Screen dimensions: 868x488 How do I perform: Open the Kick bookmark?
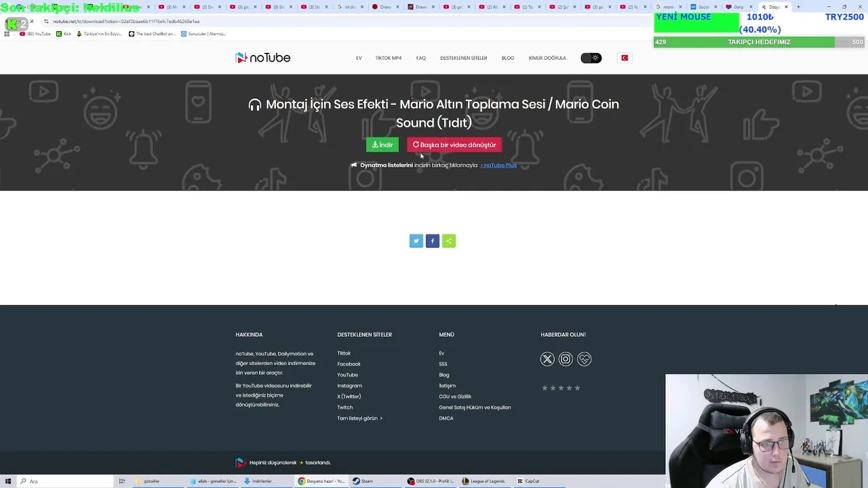click(x=64, y=34)
